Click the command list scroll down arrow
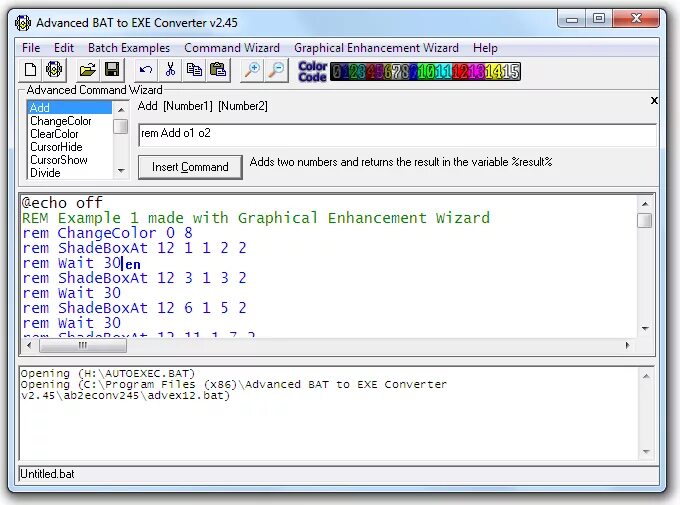680x505 pixels. coord(121,171)
